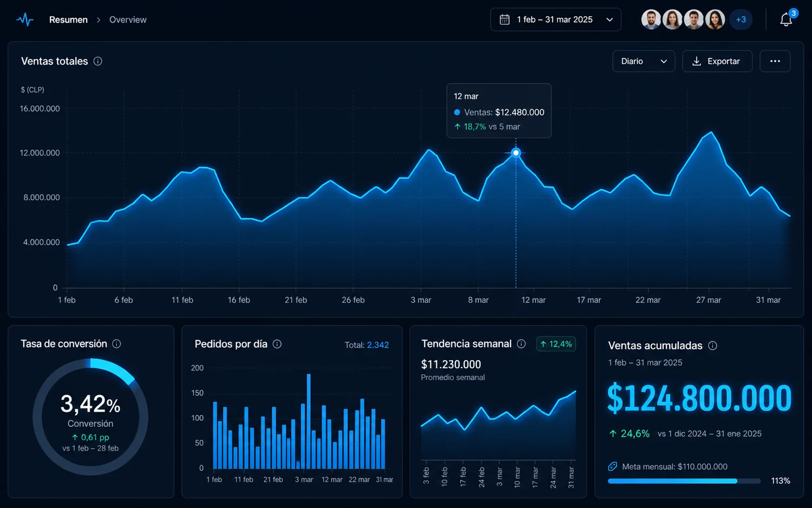
Task: Click the 3,42% conversion value
Action: (x=90, y=404)
